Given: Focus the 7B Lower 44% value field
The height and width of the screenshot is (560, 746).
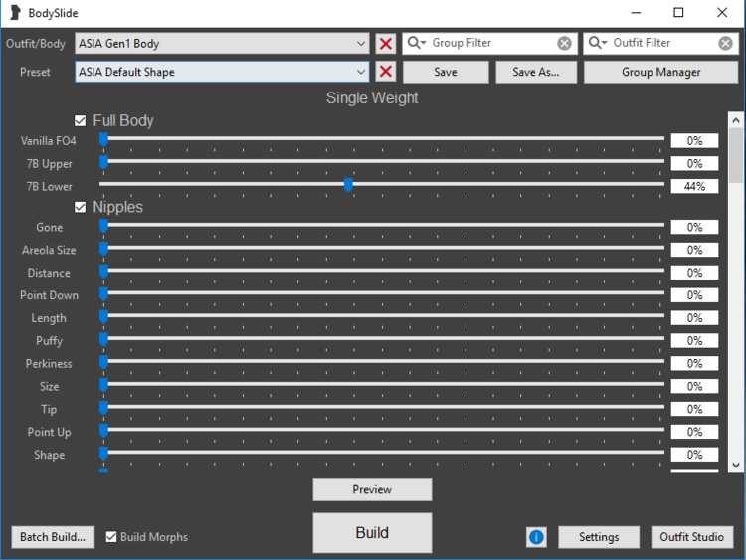Looking at the screenshot, I should (x=694, y=187).
